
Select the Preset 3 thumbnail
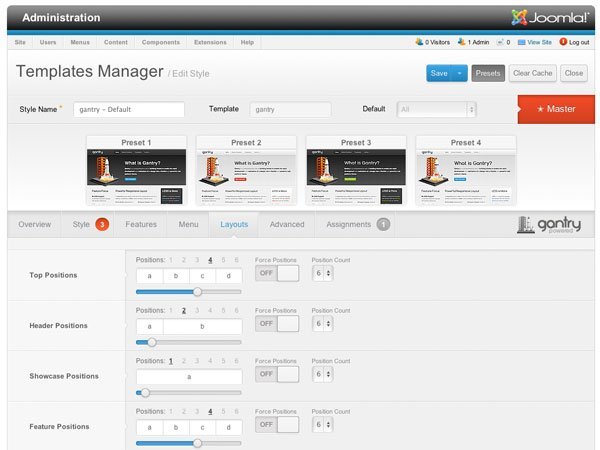(356, 171)
